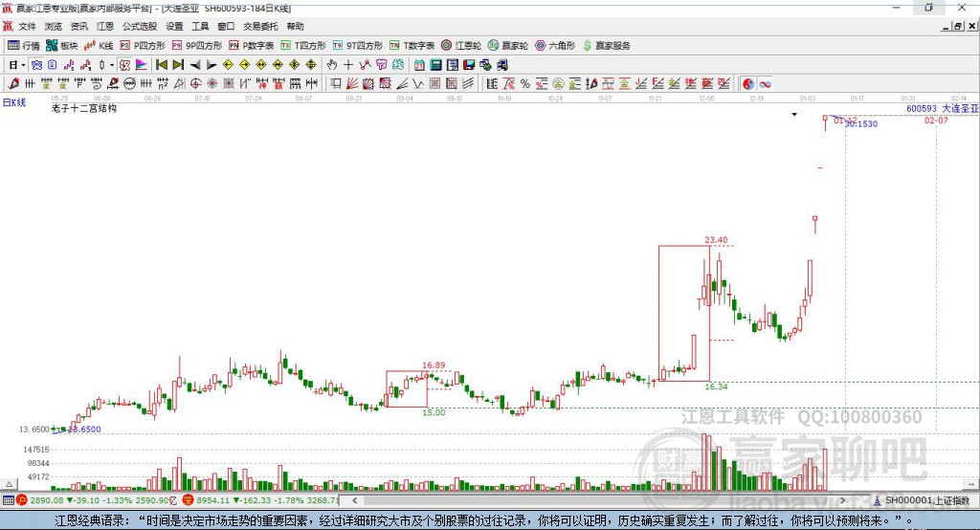Click the black right arrow icon
This screenshot has width=980, height=530.
(212, 65)
